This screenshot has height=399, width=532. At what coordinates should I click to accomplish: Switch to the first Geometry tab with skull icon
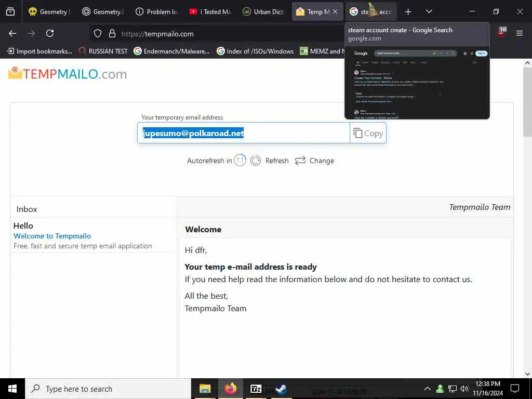[49, 12]
